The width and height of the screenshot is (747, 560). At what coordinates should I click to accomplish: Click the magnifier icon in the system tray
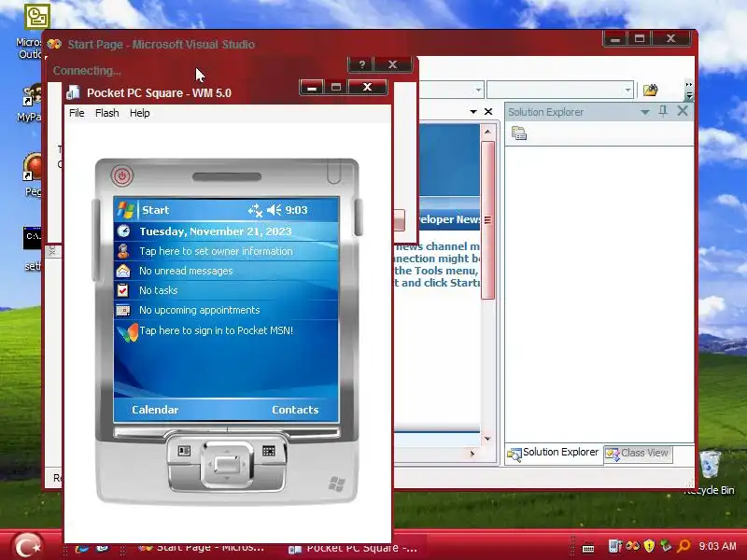click(x=684, y=546)
